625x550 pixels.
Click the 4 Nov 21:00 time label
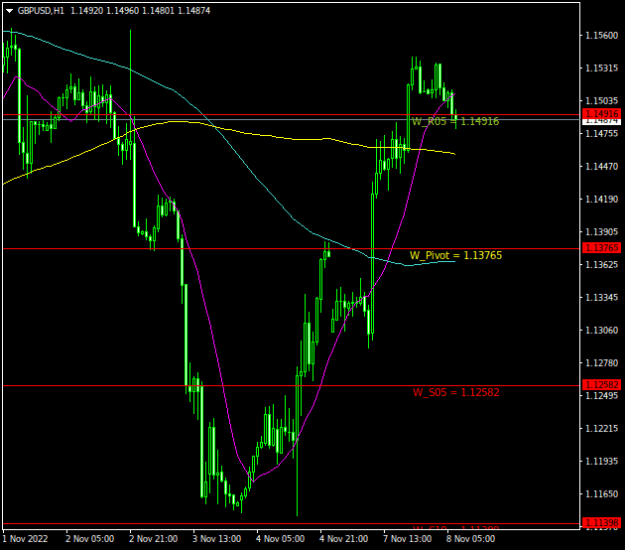(344, 539)
